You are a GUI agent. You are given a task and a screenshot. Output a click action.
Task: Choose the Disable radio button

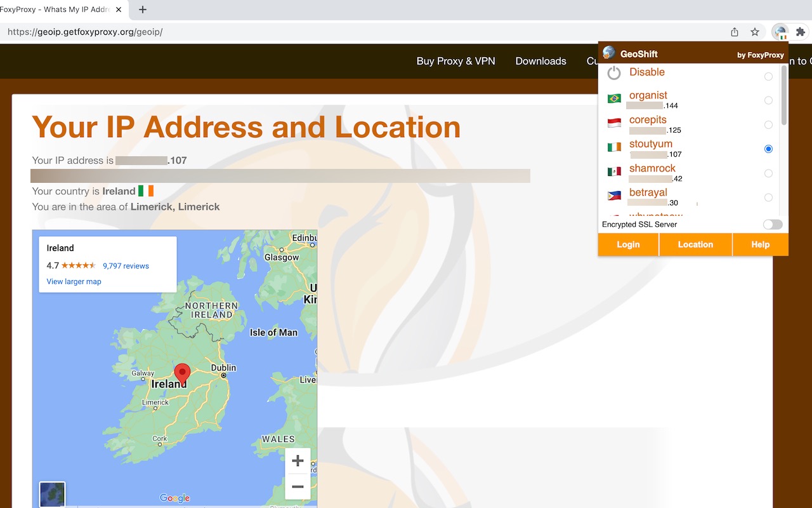768,76
